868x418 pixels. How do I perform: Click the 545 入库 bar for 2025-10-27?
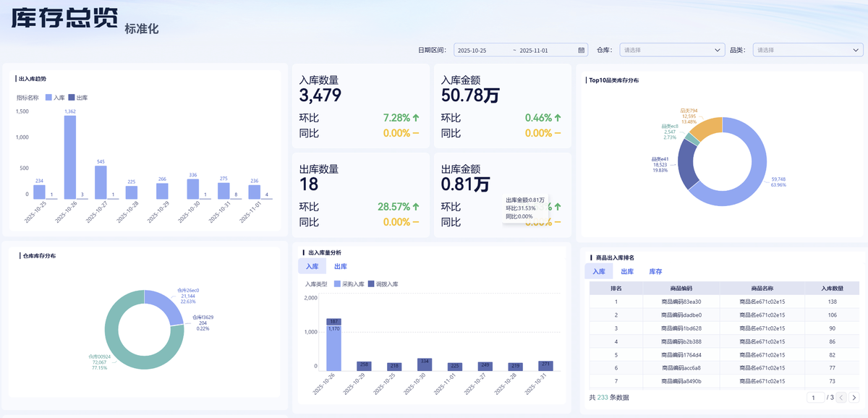(x=101, y=182)
